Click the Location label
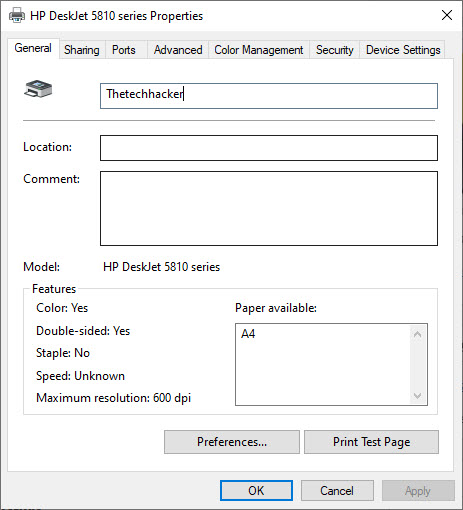Viewport: 463px width, 510px height. tap(47, 147)
